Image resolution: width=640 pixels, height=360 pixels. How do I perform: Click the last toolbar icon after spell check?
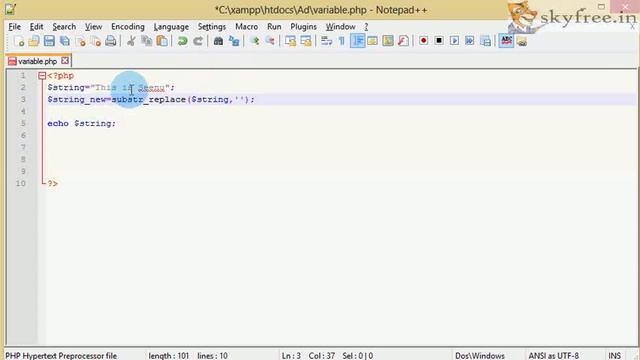coord(522,41)
